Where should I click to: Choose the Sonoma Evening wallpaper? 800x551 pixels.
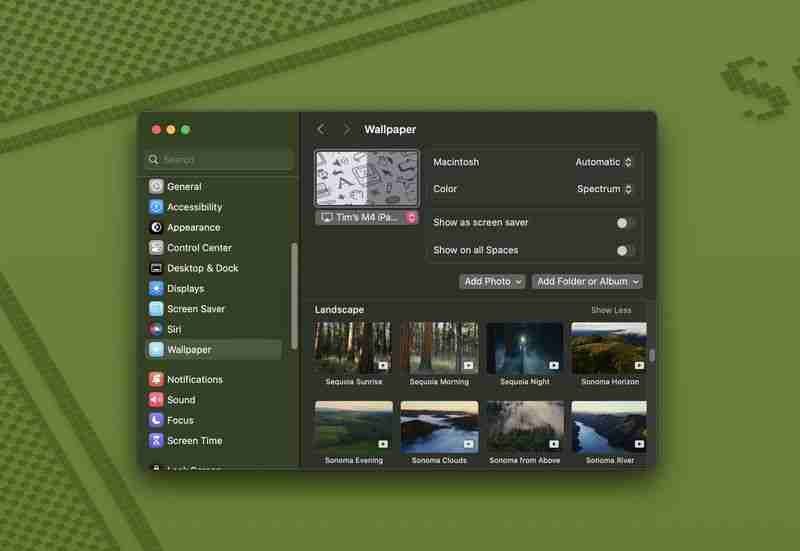coord(354,427)
